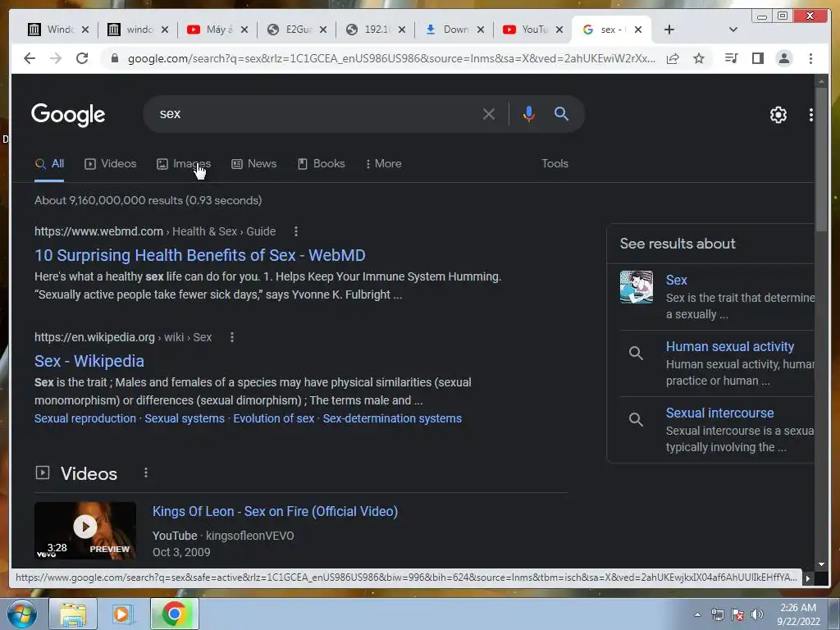Open the media control icon
The image size is (840, 630).
(x=731, y=58)
